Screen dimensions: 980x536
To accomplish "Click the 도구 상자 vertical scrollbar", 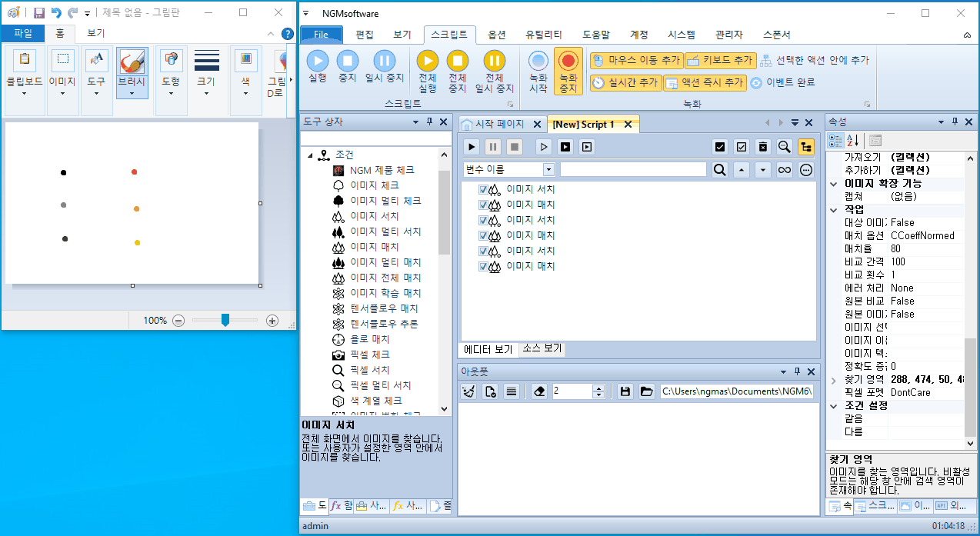I will click(444, 281).
